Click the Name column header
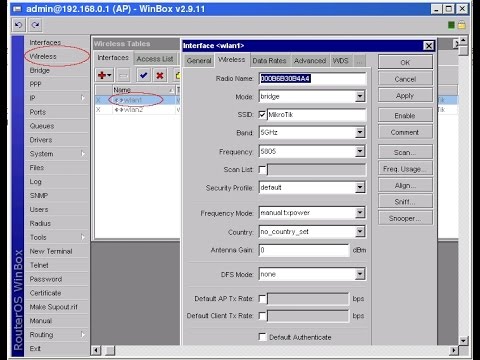Image resolution: width=480 pixels, height=360 pixels. [x=143, y=90]
